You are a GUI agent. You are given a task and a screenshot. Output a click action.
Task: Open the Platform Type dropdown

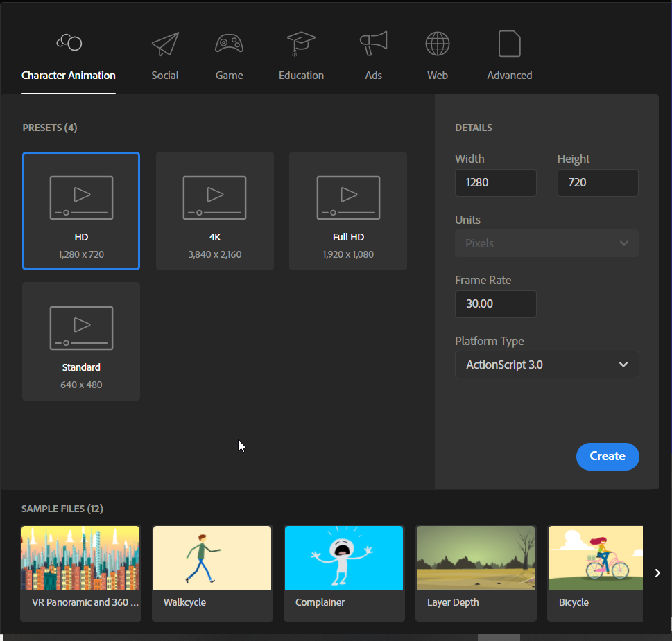[x=546, y=365]
